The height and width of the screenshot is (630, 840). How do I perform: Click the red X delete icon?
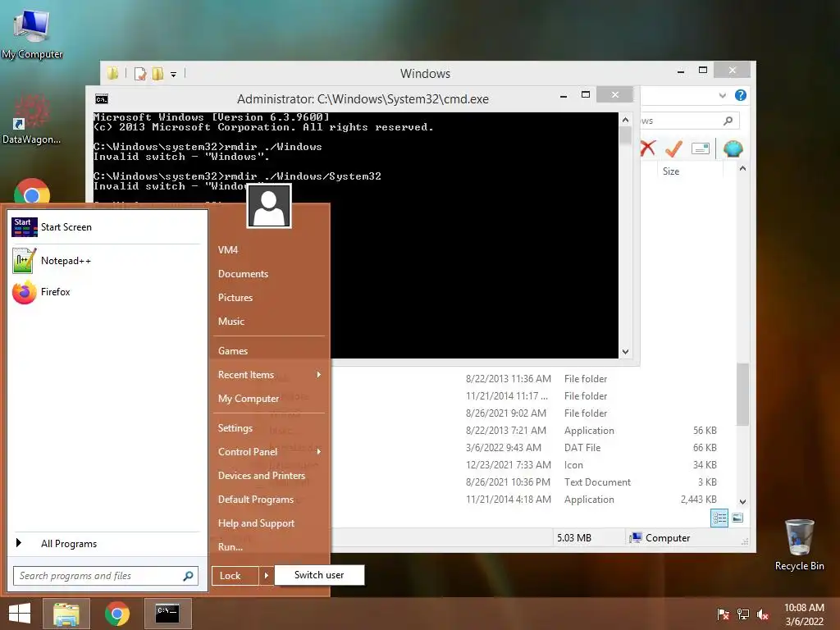648,148
